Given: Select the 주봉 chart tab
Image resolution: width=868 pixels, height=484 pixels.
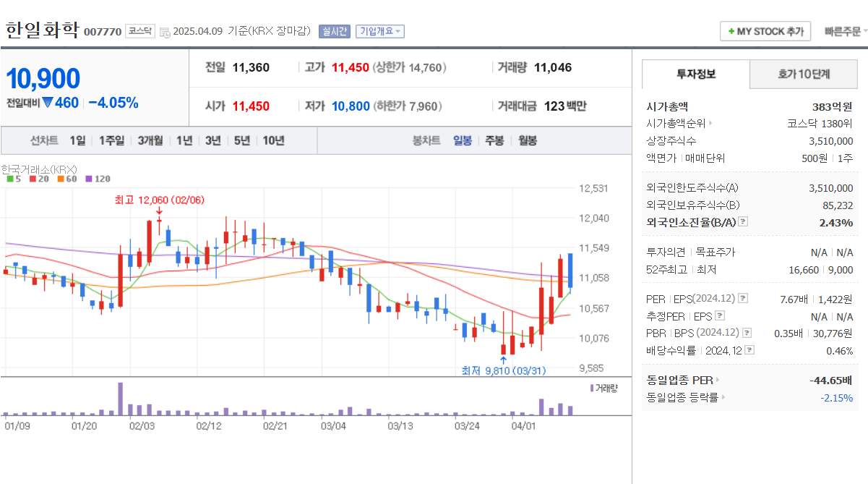Looking at the screenshot, I should (494, 140).
